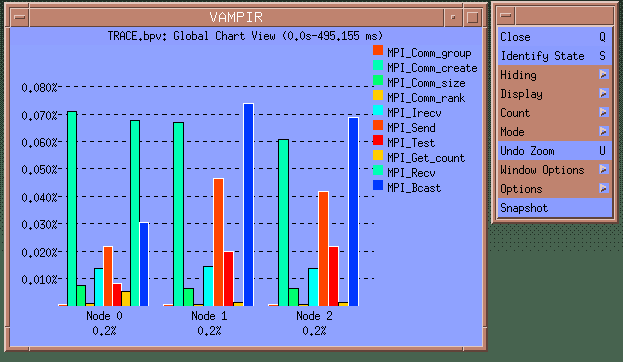
Task: Click the MPI_Comm_create legend label
Action: pyautogui.click(x=432, y=68)
